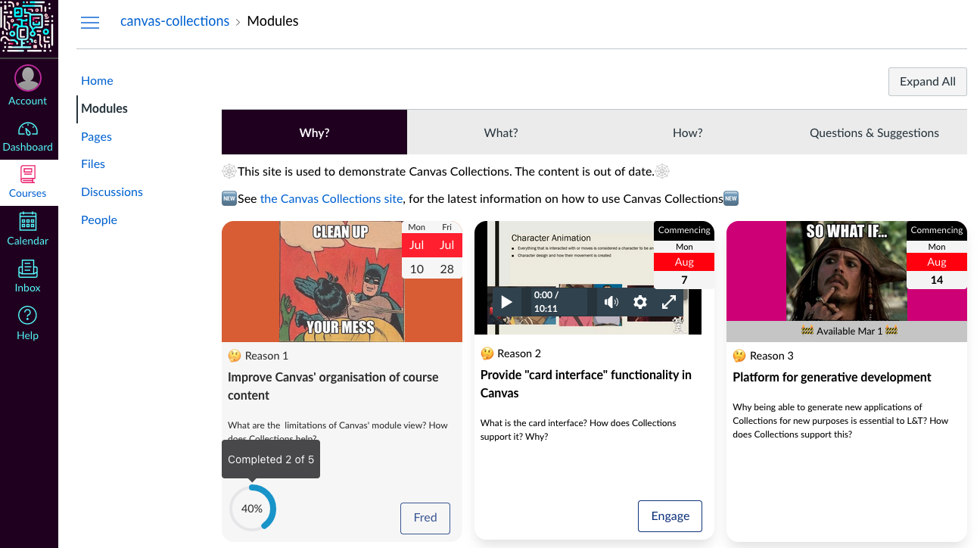Click the Completed 2 of 5 tooltip
980x548 pixels.
(271, 459)
